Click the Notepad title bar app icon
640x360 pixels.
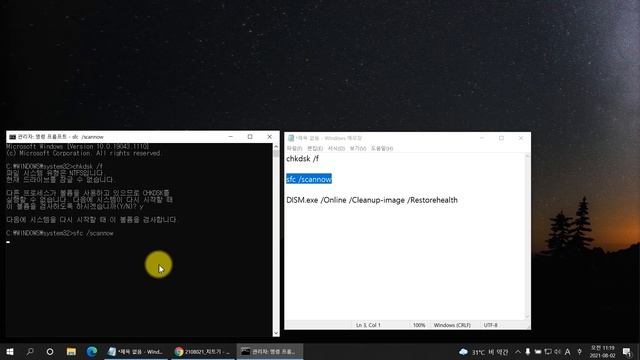pyautogui.click(x=291, y=138)
